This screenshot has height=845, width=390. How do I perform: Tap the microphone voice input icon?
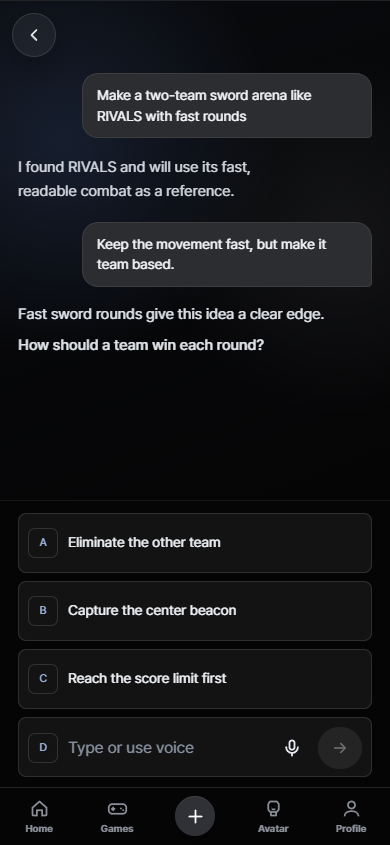click(x=292, y=747)
